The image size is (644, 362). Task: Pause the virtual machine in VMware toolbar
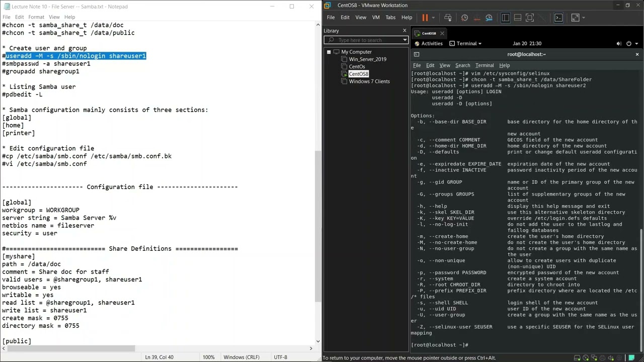point(425,18)
